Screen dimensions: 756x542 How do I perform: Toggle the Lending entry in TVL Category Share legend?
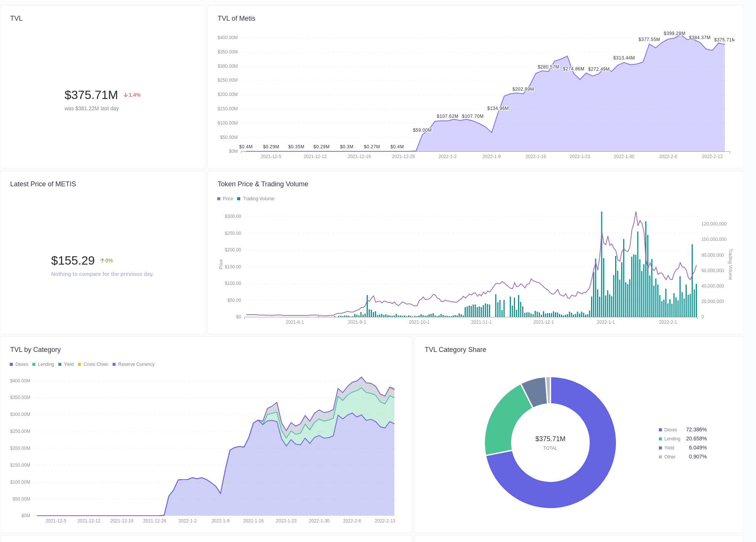pyautogui.click(x=660, y=438)
